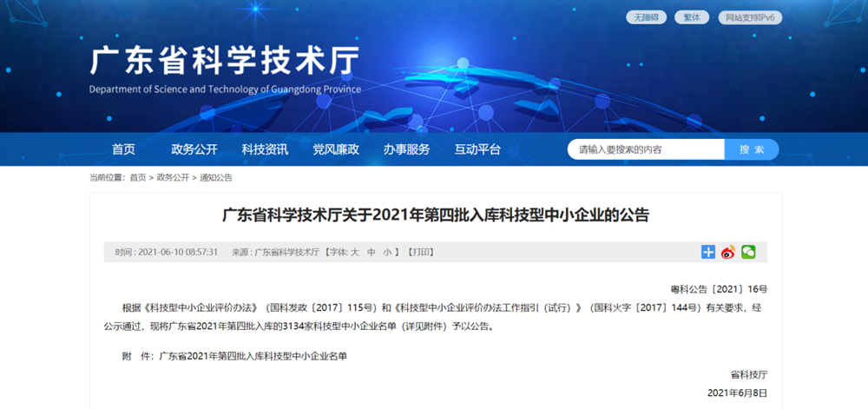Viewport: 868px width, 409px height.
Task: Focus the search input field
Action: pyautogui.click(x=646, y=149)
